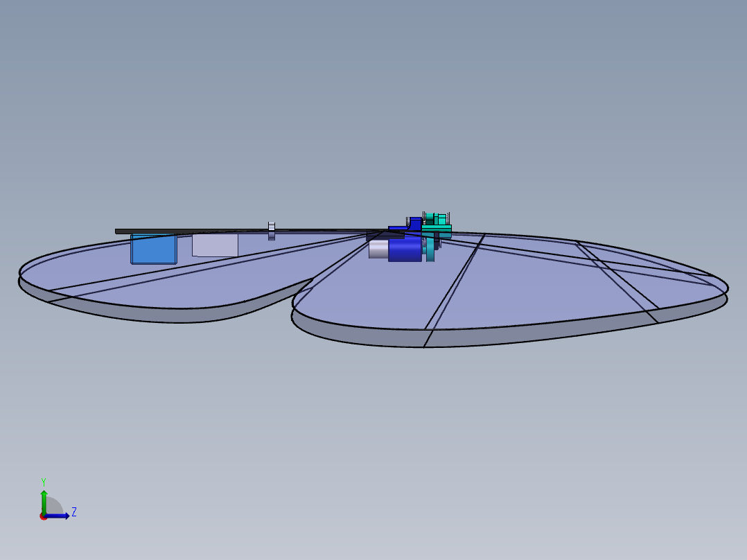Select the silver end cap of the motor
This screenshot has width=747, height=560.
(379, 250)
